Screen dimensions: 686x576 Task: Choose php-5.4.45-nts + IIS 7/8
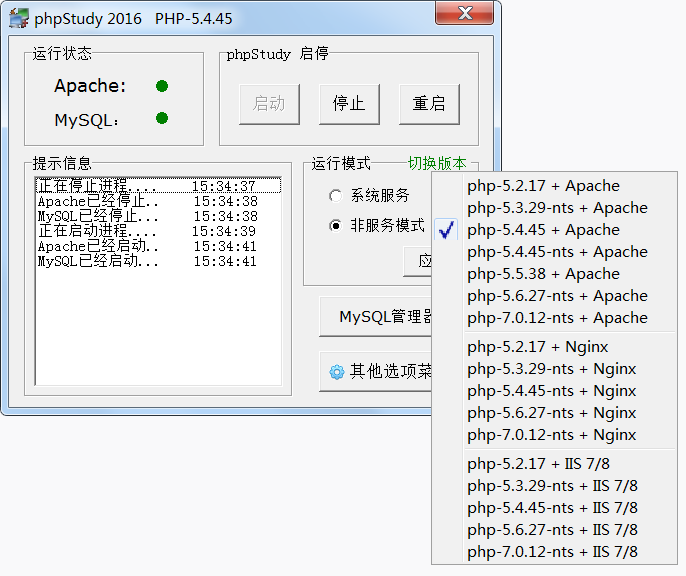point(554,508)
